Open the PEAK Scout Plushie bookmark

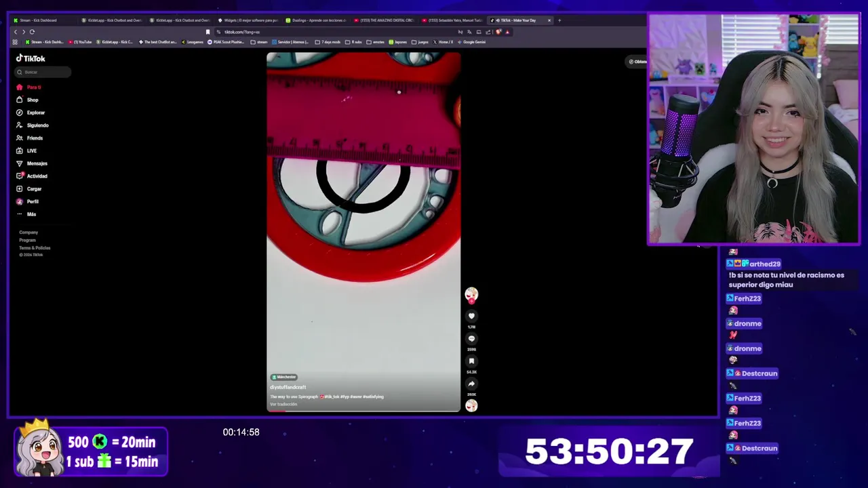(226, 42)
